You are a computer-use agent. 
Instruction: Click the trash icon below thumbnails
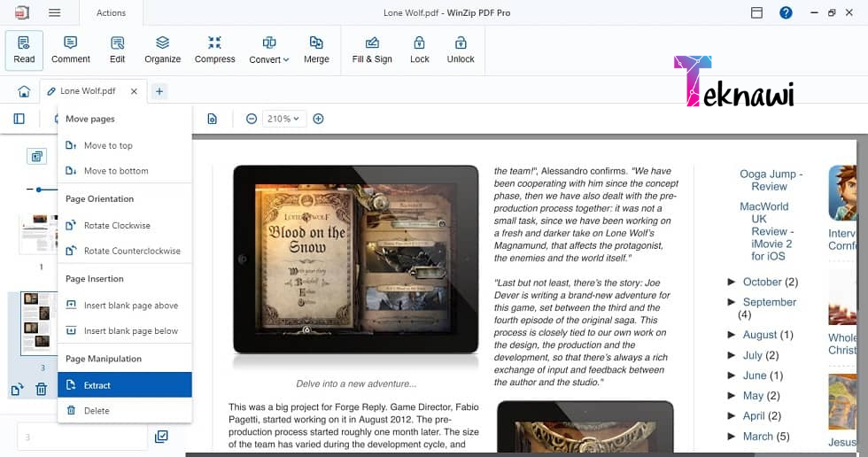[x=41, y=390]
